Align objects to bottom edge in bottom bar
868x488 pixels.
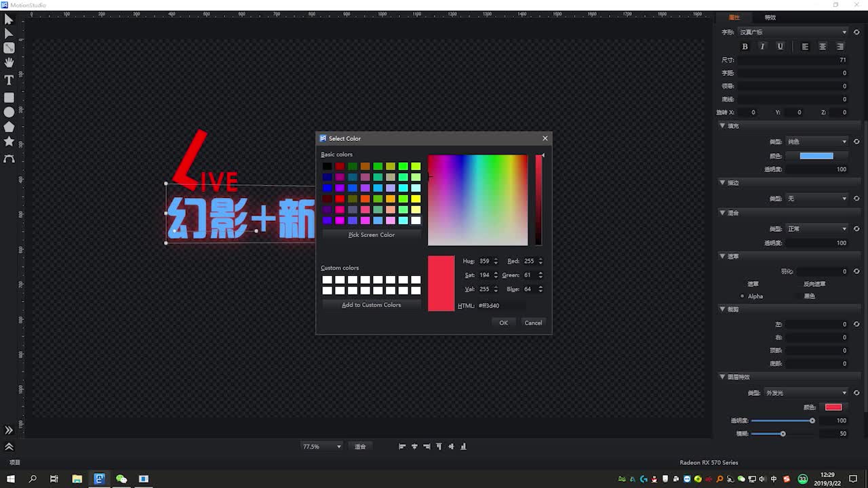(x=464, y=447)
